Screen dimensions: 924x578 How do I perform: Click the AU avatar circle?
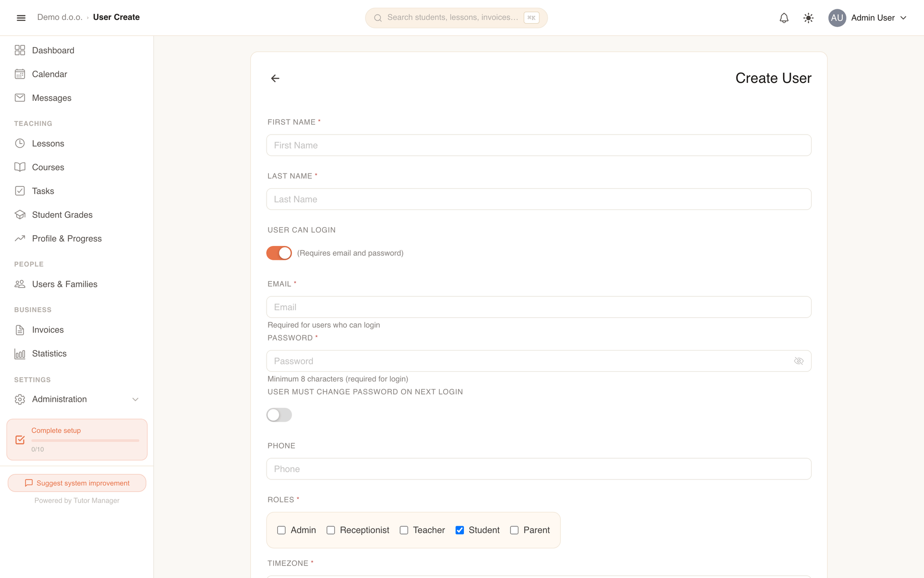click(x=837, y=18)
